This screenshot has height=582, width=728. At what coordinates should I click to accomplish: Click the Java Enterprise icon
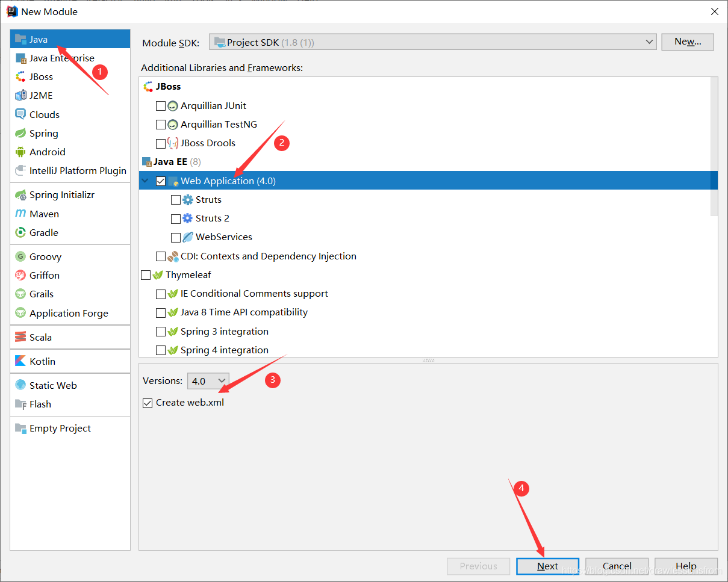pos(21,58)
